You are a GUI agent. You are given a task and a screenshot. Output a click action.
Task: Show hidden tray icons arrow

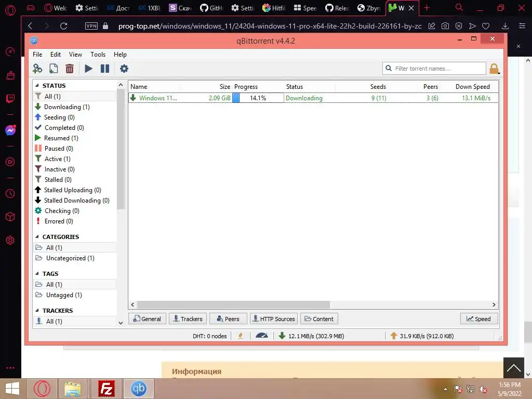(445, 389)
